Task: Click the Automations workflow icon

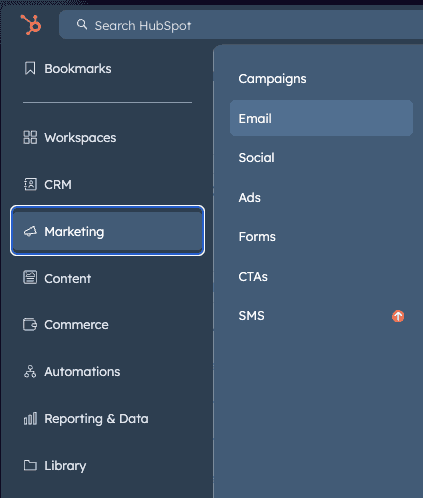Action: (x=30, y=371)
